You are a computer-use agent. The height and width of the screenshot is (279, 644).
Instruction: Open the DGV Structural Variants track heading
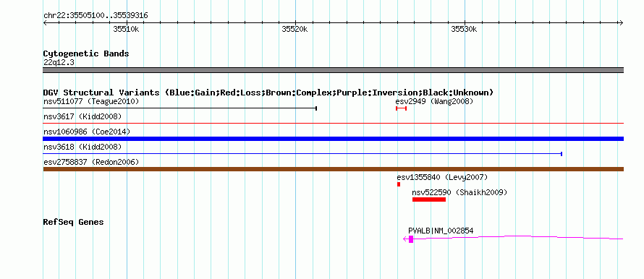(268, 93)
